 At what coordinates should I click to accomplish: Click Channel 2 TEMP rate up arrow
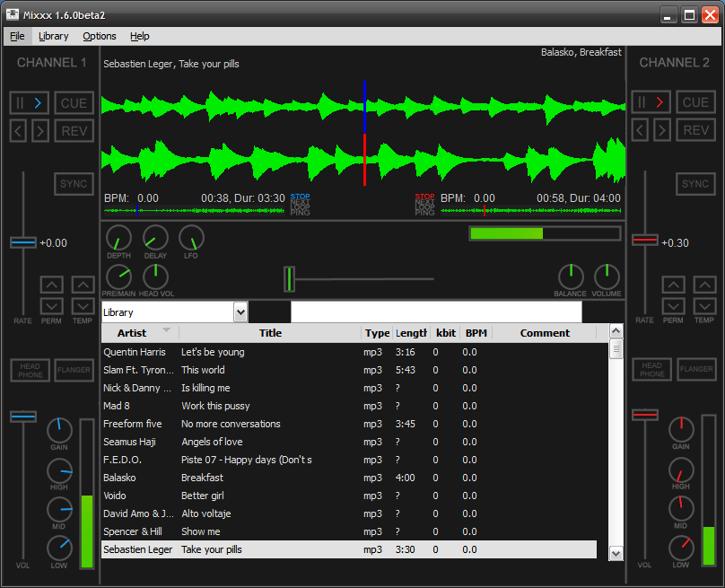704,284
